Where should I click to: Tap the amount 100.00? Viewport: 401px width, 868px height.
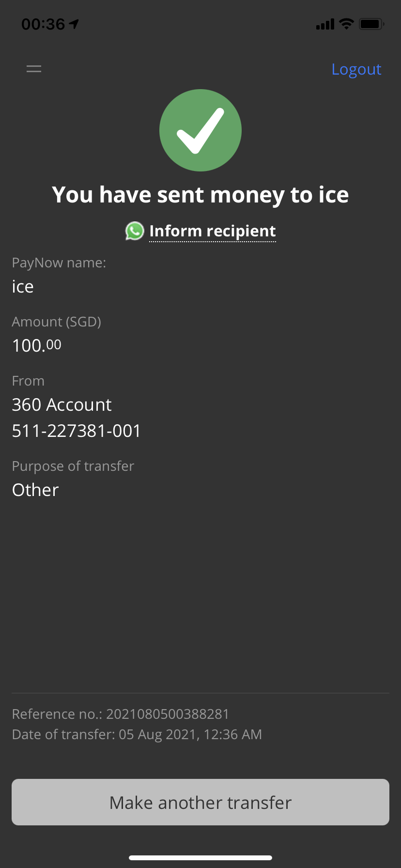pos(37,345)
